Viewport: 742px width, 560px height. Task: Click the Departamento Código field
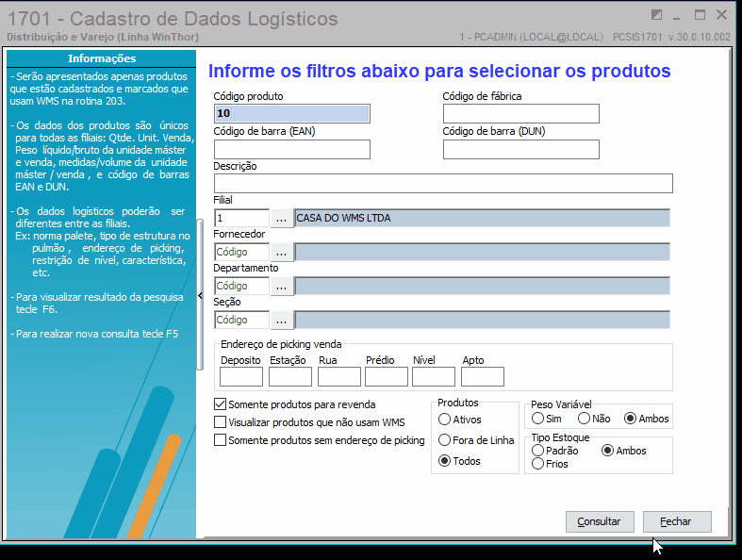tap(241, 287)
